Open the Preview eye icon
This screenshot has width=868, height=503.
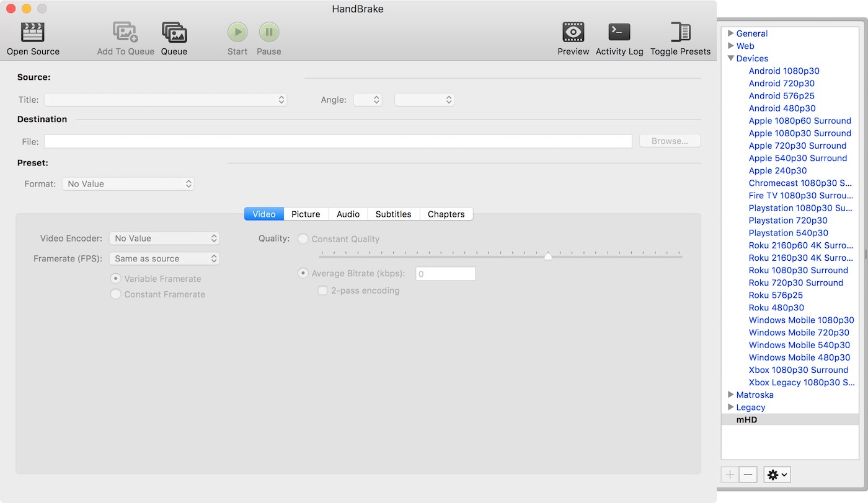pyautogui.click(x=573, y=32)
